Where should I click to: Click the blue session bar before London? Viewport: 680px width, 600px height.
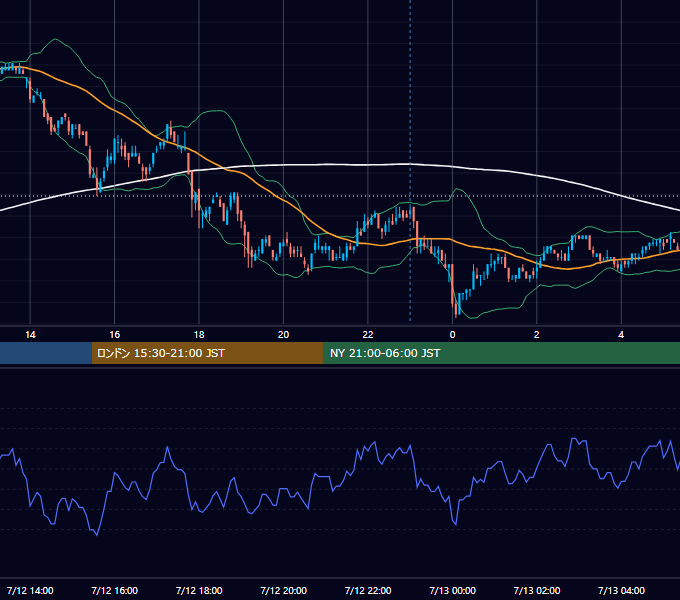tap(46, 353)
